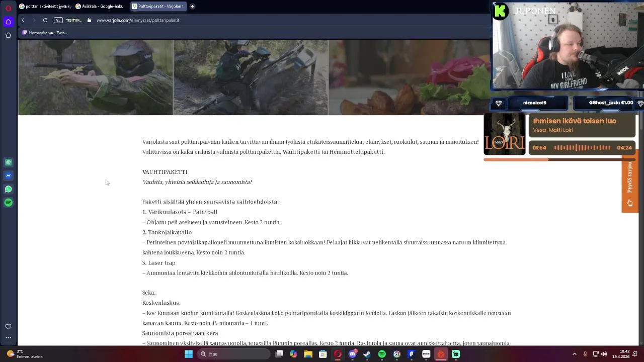Switch to Opera browser on taskbar
The height and width of the screenshot is (362, 644).
(338, 354)
